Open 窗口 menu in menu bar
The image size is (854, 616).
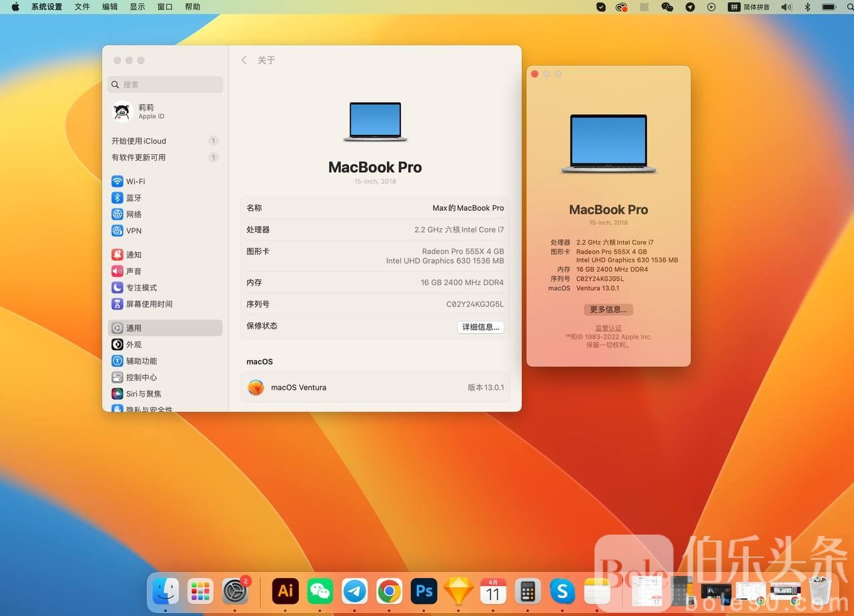pos(165,7)
